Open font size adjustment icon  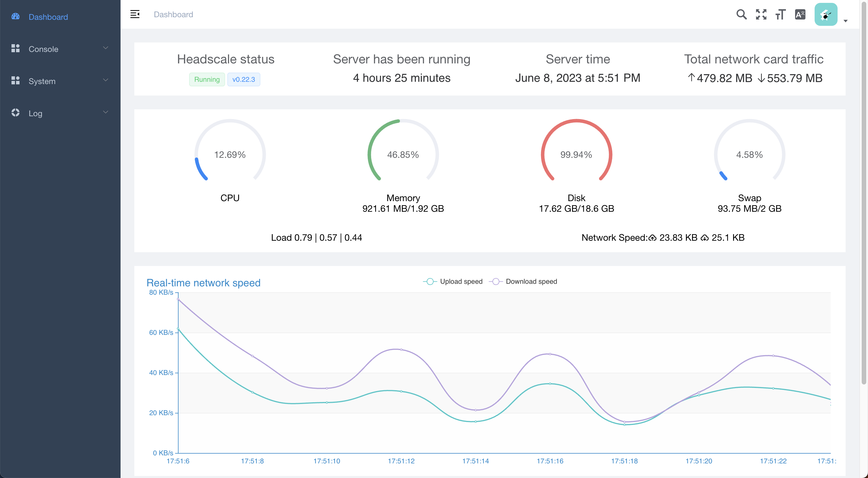click(780, 14)
